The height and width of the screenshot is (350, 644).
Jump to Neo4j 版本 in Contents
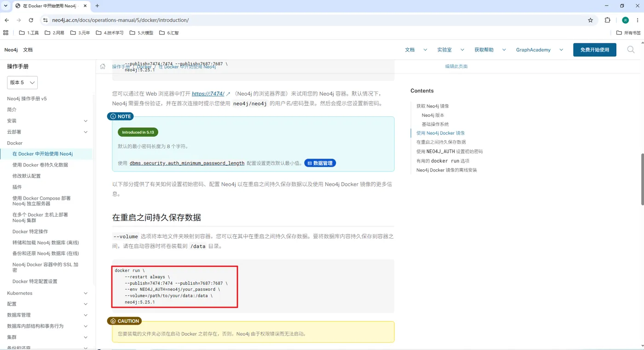433,115
